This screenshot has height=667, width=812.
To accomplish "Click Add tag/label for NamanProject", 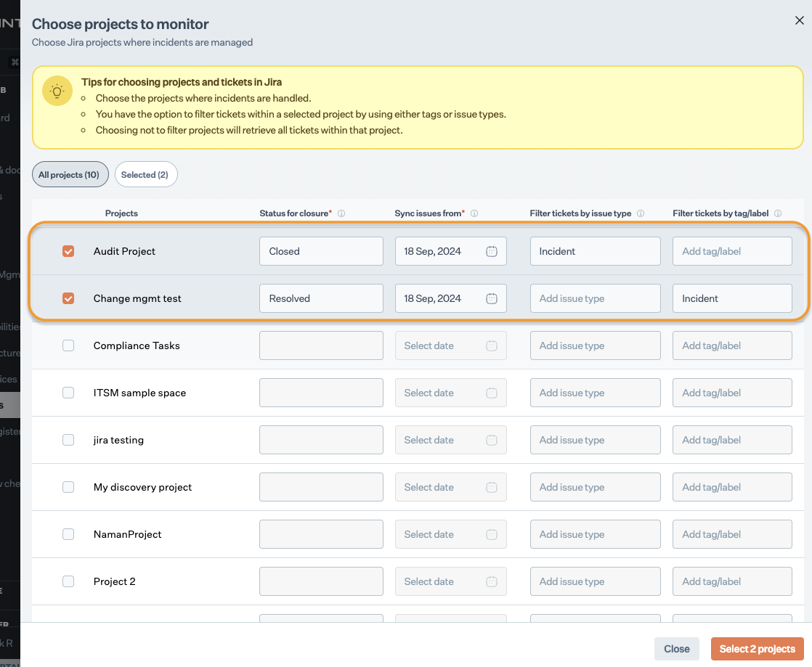I will 732,534.
